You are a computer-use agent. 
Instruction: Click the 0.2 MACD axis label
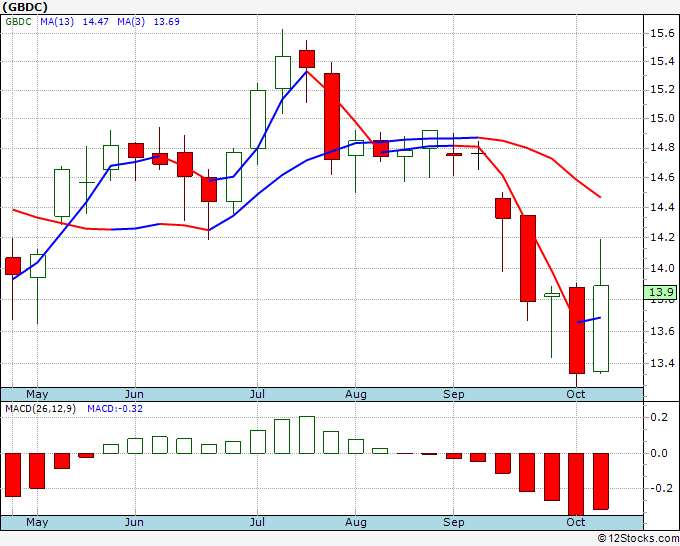(x=659, y=417)
